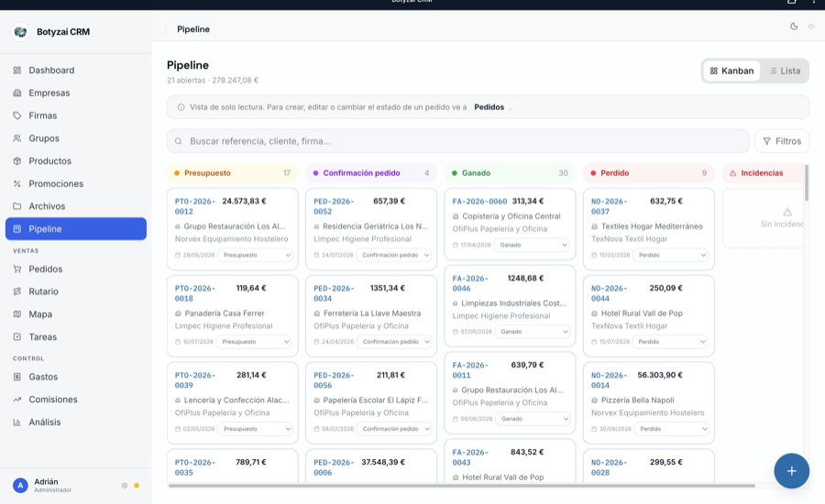Click the Confirmación pedido column header
Image resolution: width=825 pixels, height=504 pixels.
(371, 172)
